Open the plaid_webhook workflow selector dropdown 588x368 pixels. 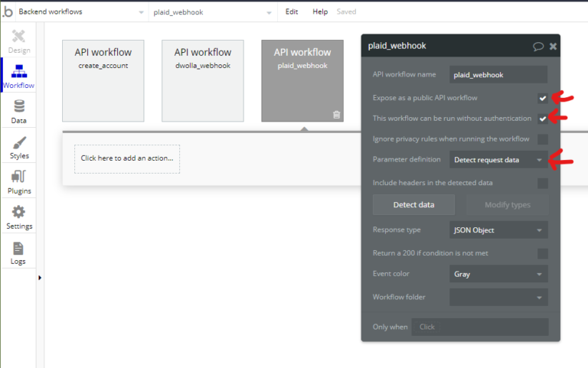212,12
